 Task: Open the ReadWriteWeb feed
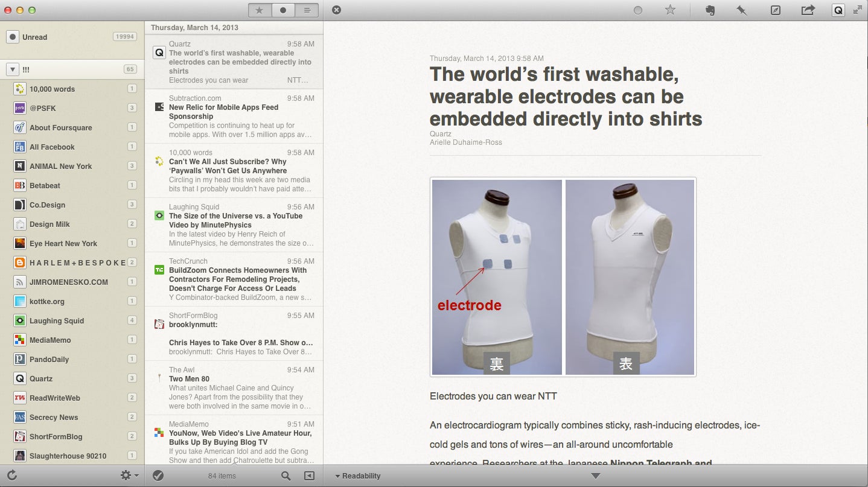coord(72,398)
